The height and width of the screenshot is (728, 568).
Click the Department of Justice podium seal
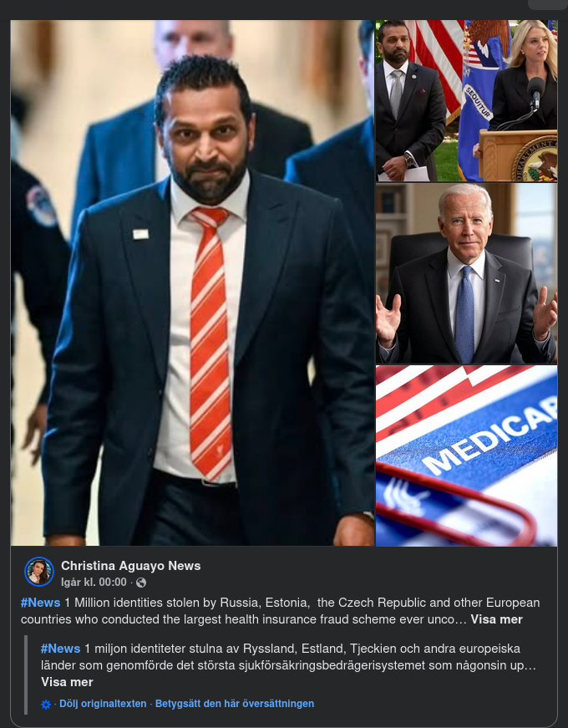pos(535,160)
